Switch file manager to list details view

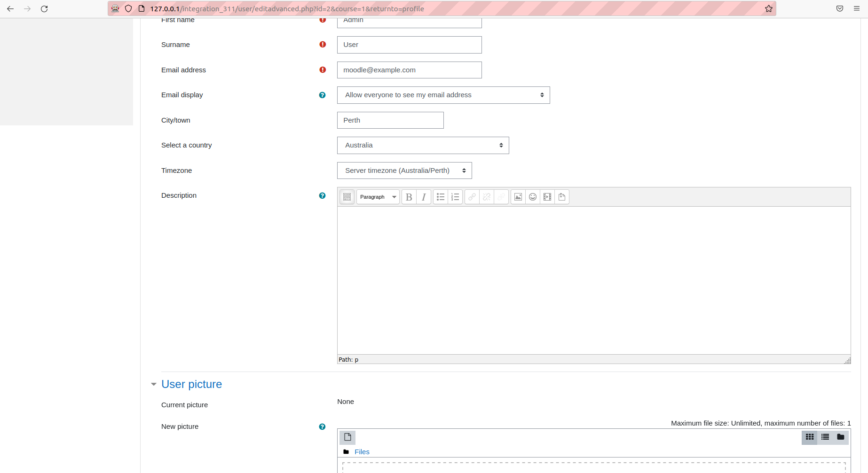825,437
